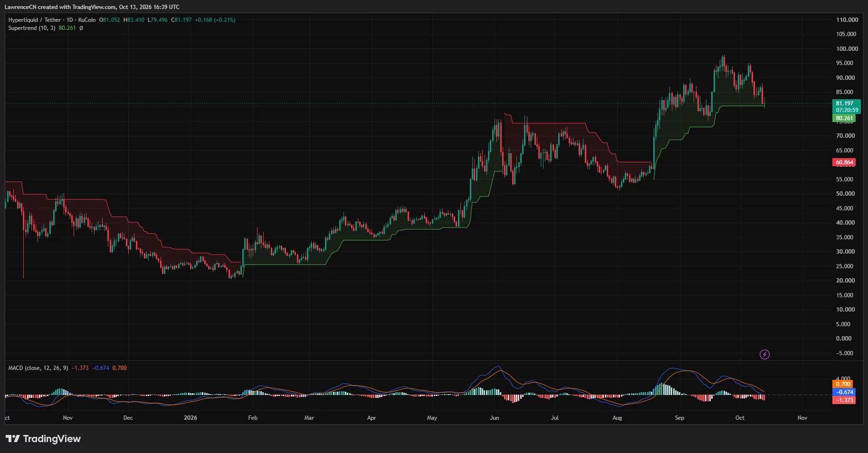
Task: Click the LawrenceCN created with TradingView.com caption
Action: (92, 7)
